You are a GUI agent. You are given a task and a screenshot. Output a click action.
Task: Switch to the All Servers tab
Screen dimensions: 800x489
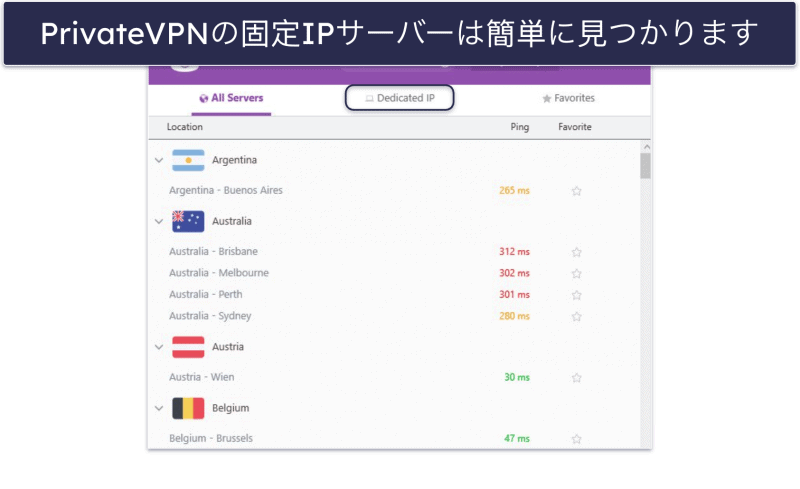[x=231, y=98]
